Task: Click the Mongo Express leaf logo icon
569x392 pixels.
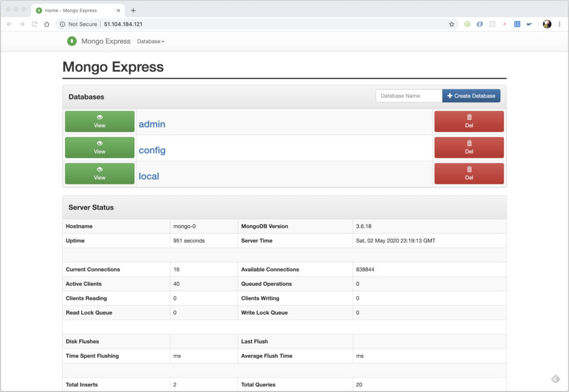Action: [x=72, y=41]
